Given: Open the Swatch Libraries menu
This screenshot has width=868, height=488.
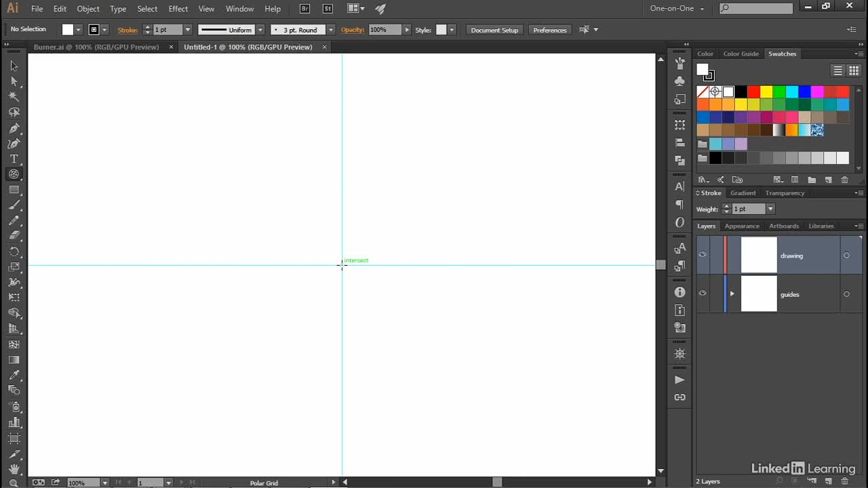Looking at the screenshot, I should [x=703, y=180].
